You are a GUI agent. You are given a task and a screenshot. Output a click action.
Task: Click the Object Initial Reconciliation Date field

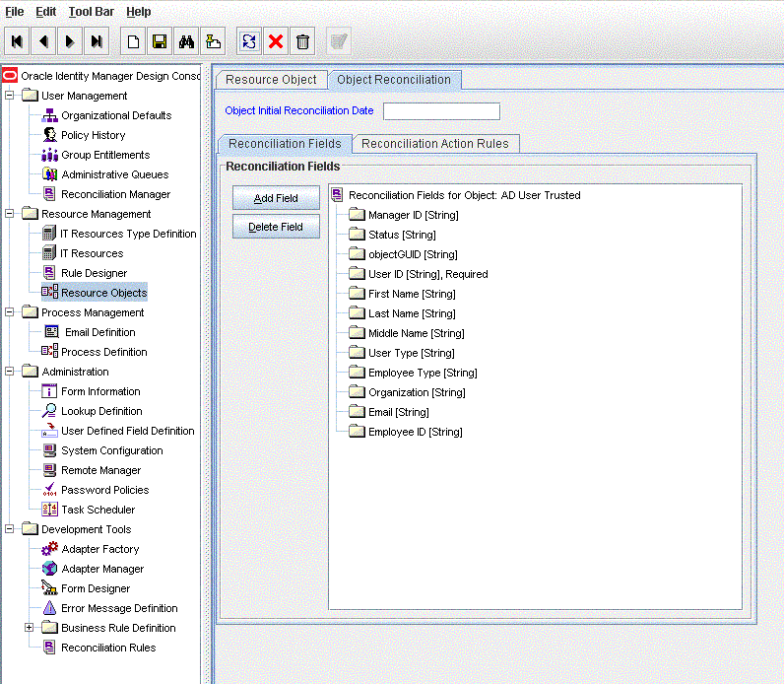pos(440,111)
